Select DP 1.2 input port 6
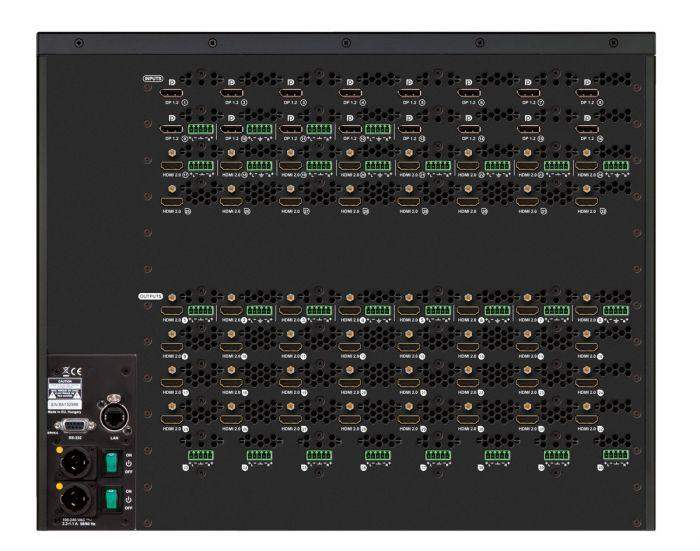700x551 pixels. 468,93
